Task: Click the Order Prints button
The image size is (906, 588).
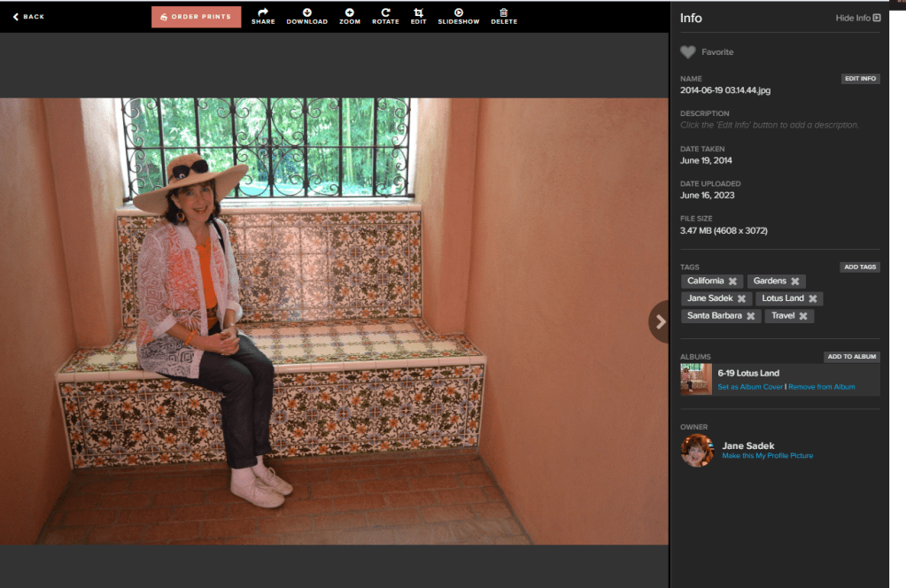Action: click(x=196, y=17)
